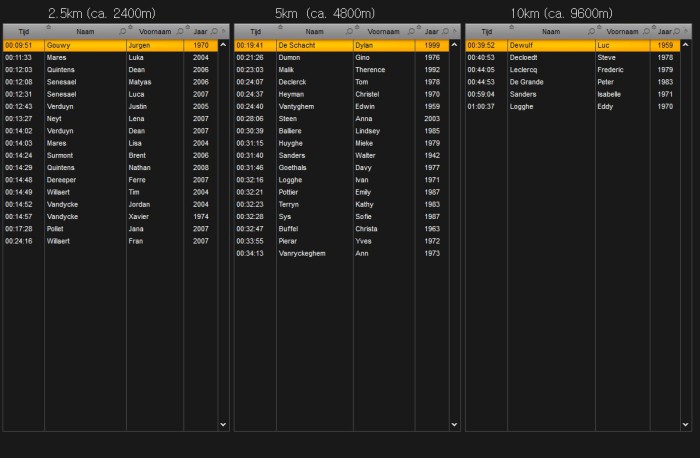Image resolution: width=700 pixels, height=458 pixels.
Task: Click the Voornaam search icon in the 10km table
Action: pyautogui.click(x=644, y=33)
